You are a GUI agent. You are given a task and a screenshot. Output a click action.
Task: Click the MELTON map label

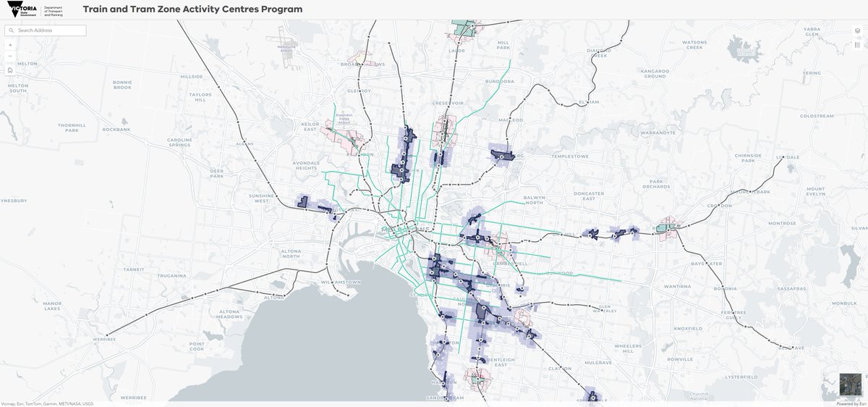pos(27,64)
